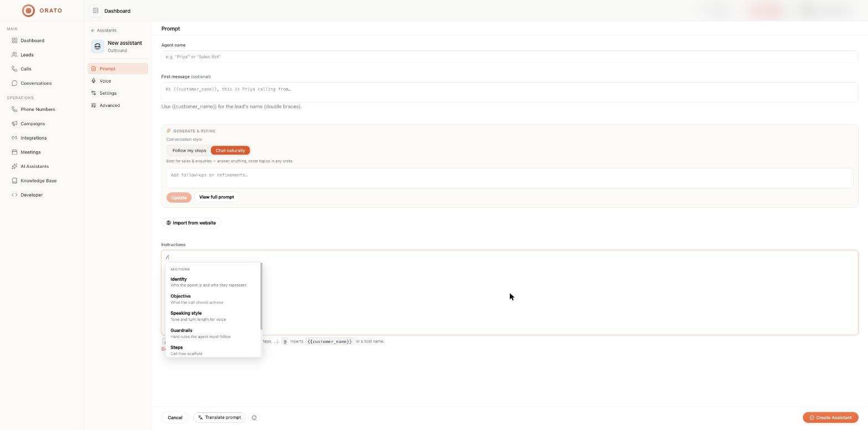Go back to Assistants list
The height and width of the screenshot is (430, 868).
click(104, 30)
